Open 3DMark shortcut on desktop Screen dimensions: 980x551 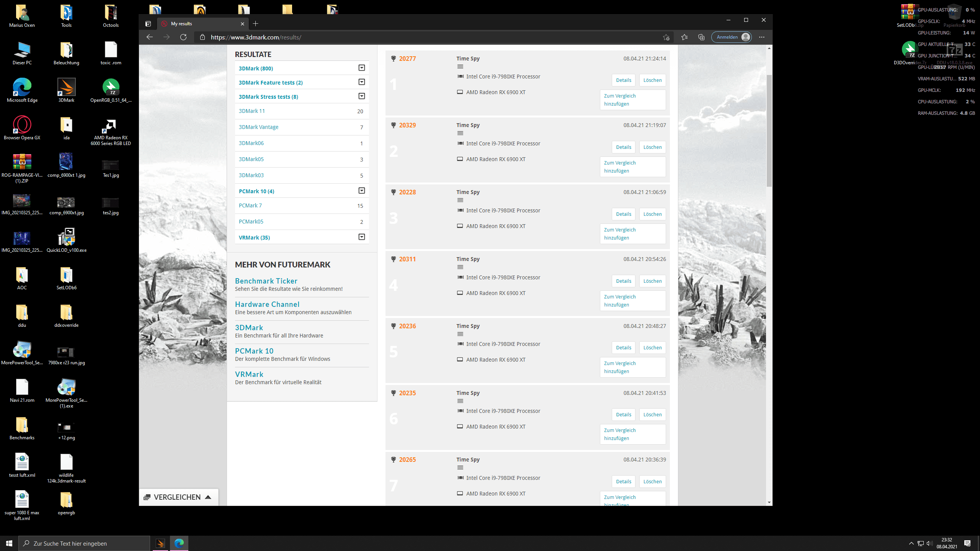pos(66,90)
